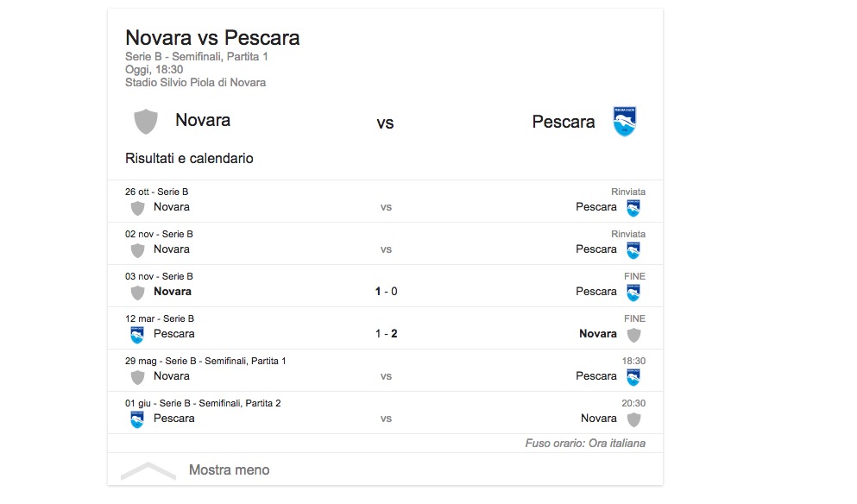Select the Risultati e calendario heading
The width and height of the screenshot is (857, 504).
[x=189, y=159]
